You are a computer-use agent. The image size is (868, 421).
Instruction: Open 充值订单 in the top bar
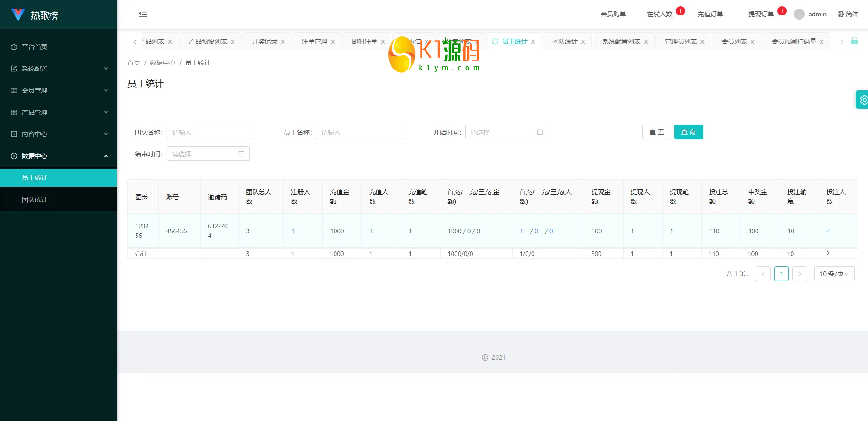tap(710, 14)
